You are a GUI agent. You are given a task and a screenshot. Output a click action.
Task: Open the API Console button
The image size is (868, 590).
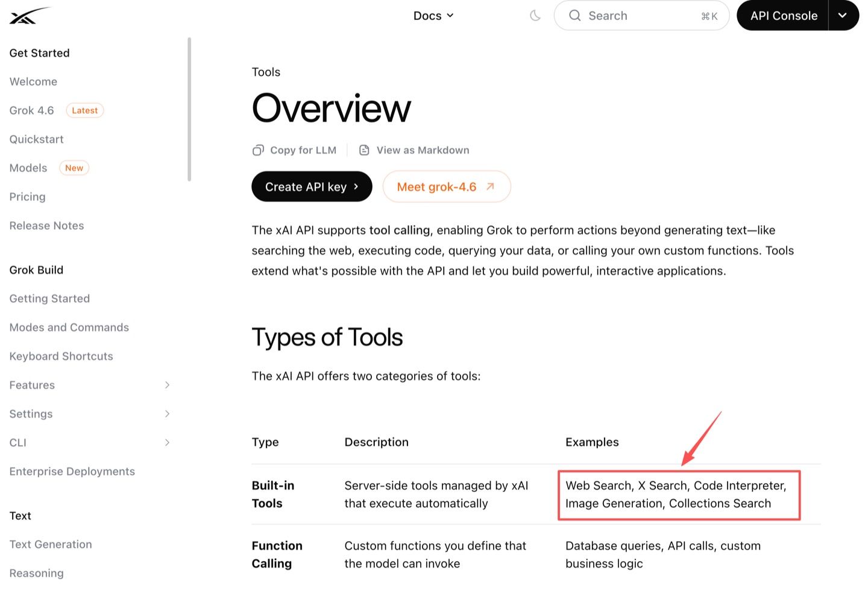pos(783,16)
